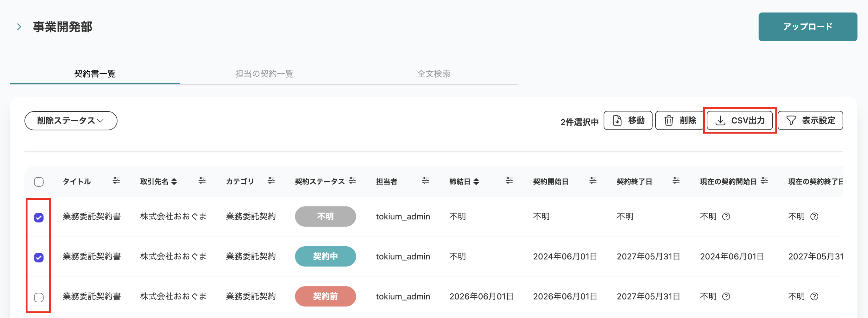
Task: Open the 契約開始日 column filter icon
Action: (593, 181)
